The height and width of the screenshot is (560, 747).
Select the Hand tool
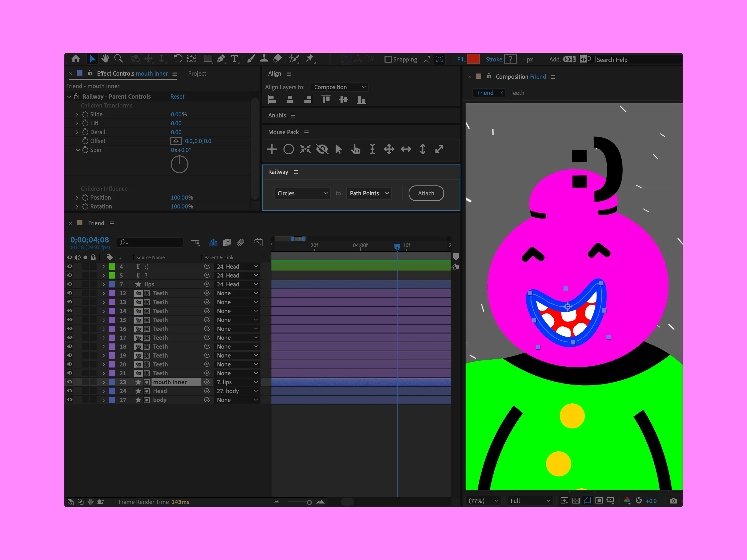coord(105,59)
